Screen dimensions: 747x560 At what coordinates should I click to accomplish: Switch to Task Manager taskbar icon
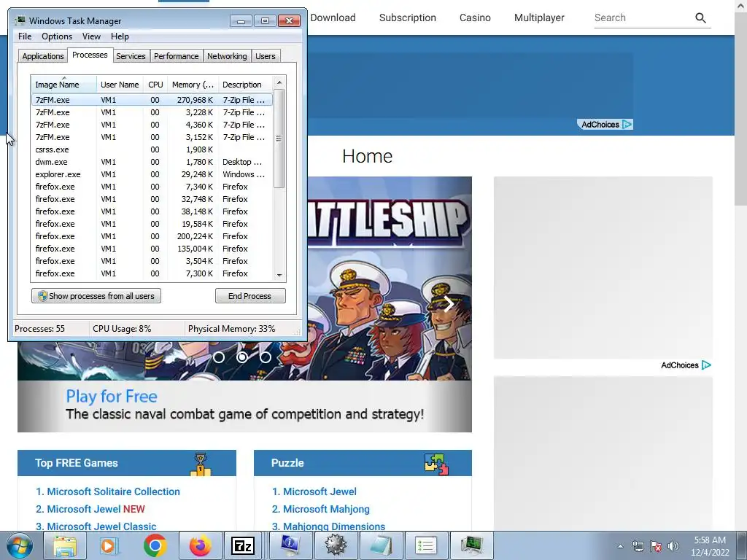tap(471, 545)
